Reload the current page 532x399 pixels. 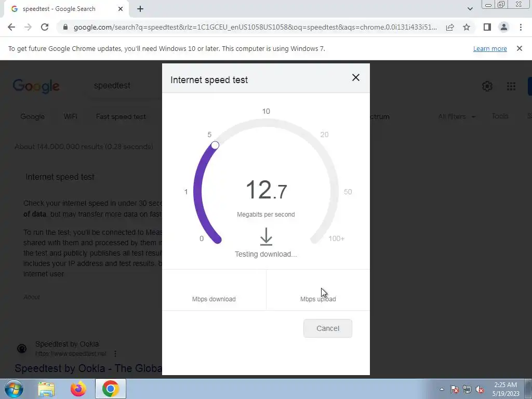[x=45, y=27]
